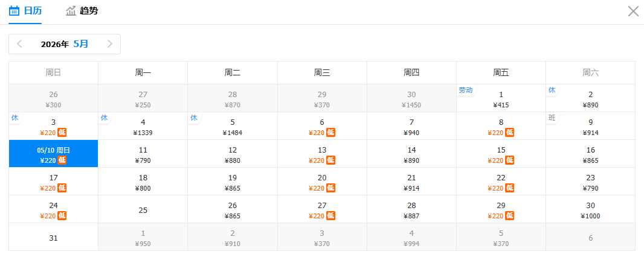
Task: Go to previous month with left arrow
Action: [x=19, y=44]
